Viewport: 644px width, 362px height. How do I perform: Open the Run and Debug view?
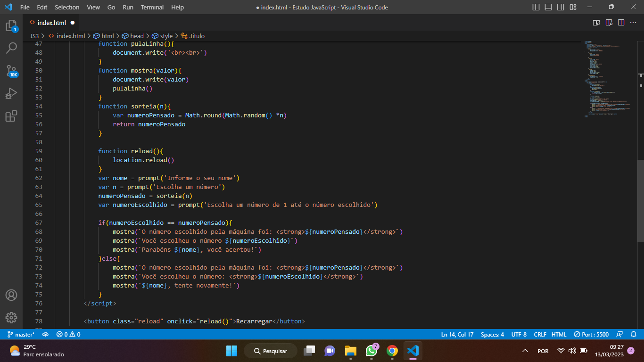11,93
